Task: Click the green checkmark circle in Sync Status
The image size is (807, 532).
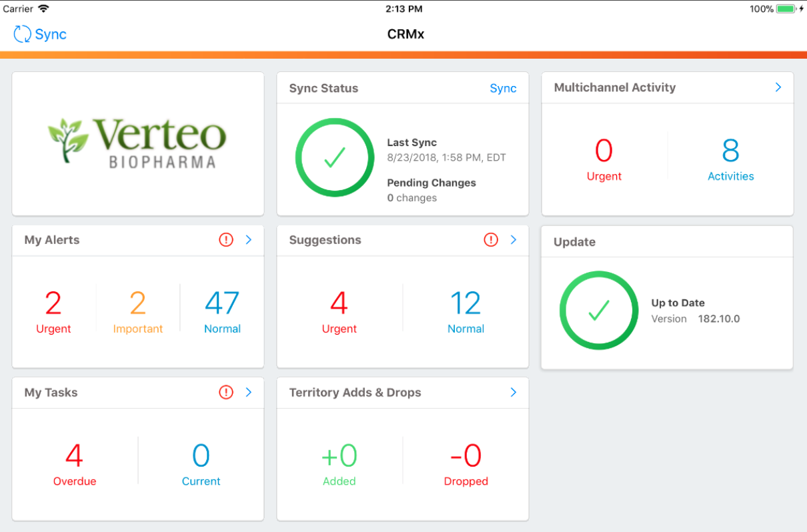Action: tap(334, 158)
